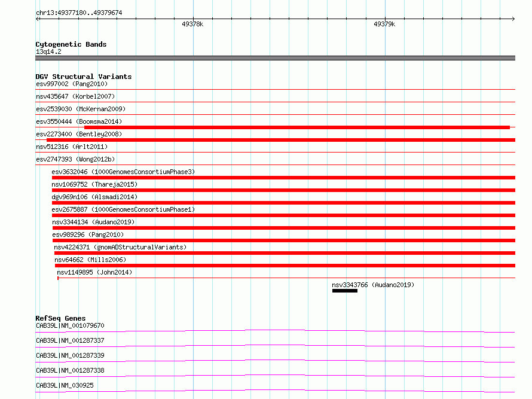Open gene CAB39L|NM_030925
The height and width of the screenshot is (399, 532).
[x=65, y=385]
